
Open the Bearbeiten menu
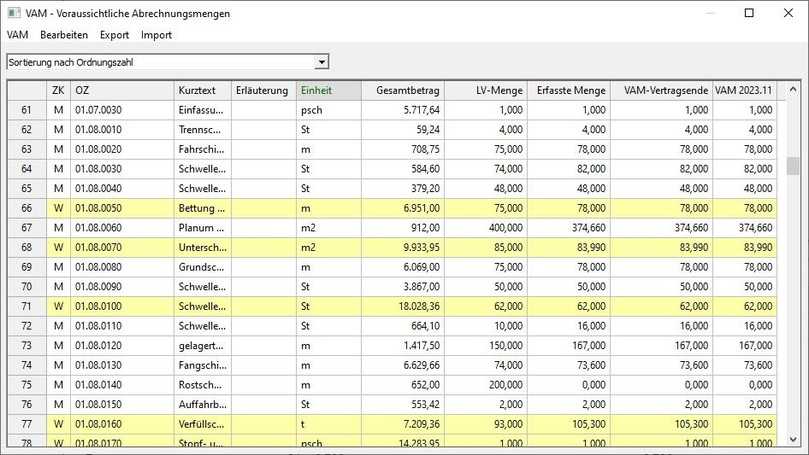pos(64,35)
